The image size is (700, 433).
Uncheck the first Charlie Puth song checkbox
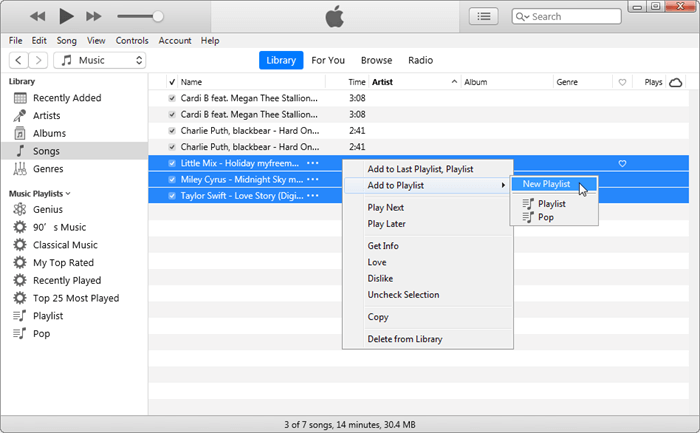(172, 131)
